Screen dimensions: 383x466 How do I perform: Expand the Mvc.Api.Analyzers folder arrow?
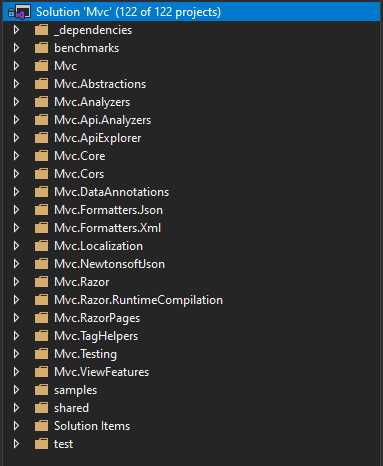coord(16,120)
